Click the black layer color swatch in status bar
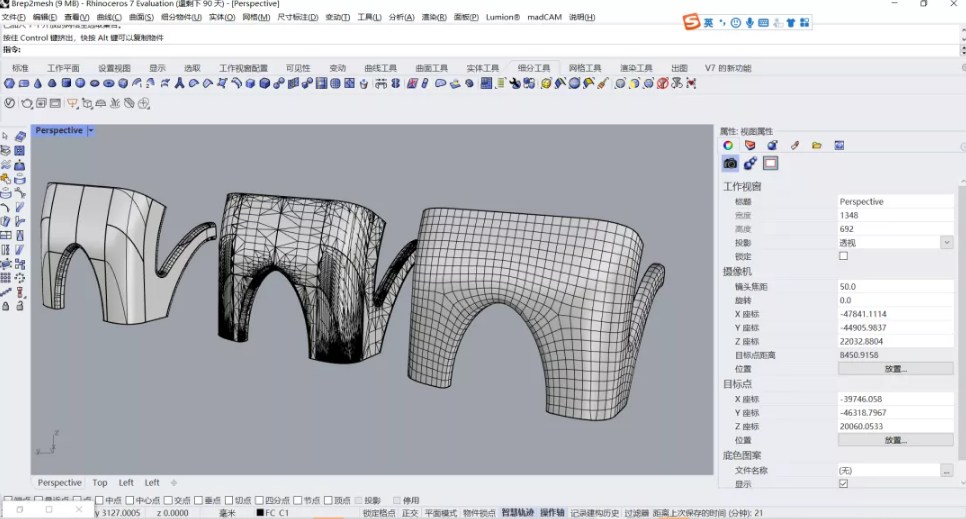 pyautogui.click(x=260, y=513)
